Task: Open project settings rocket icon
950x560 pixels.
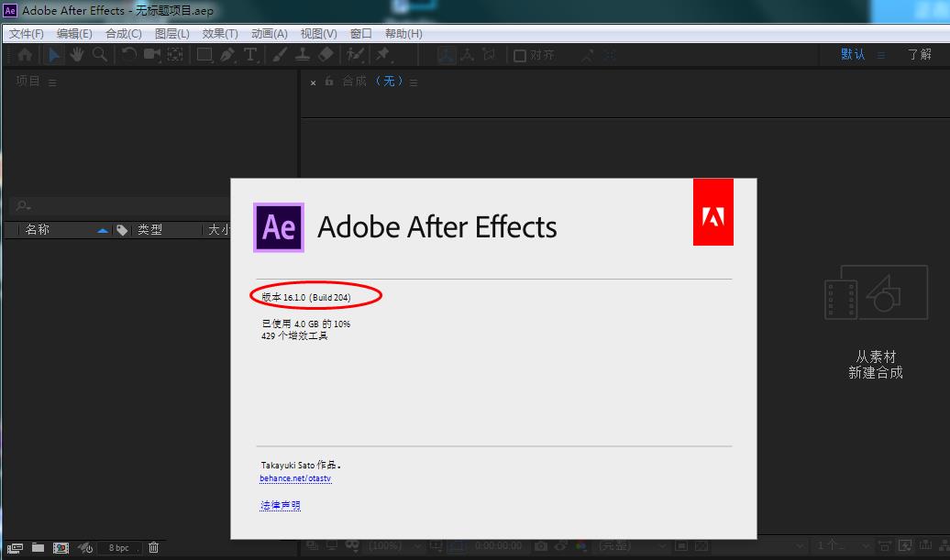Action: [85, 548]
